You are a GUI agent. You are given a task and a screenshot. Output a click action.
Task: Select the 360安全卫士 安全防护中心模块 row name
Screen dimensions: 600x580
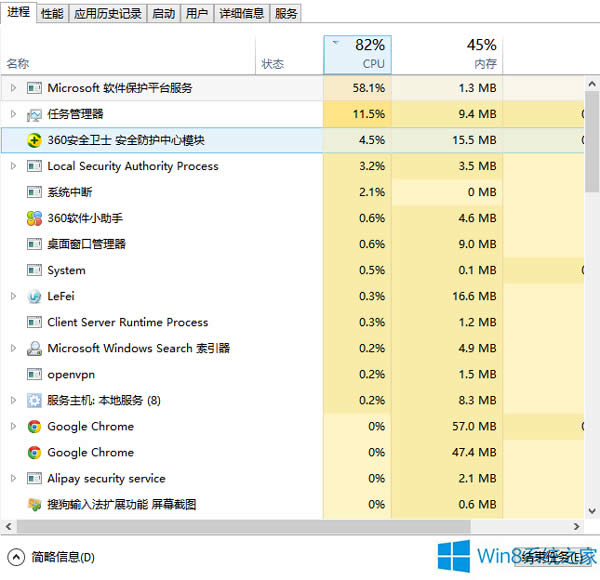click(126, 140)
